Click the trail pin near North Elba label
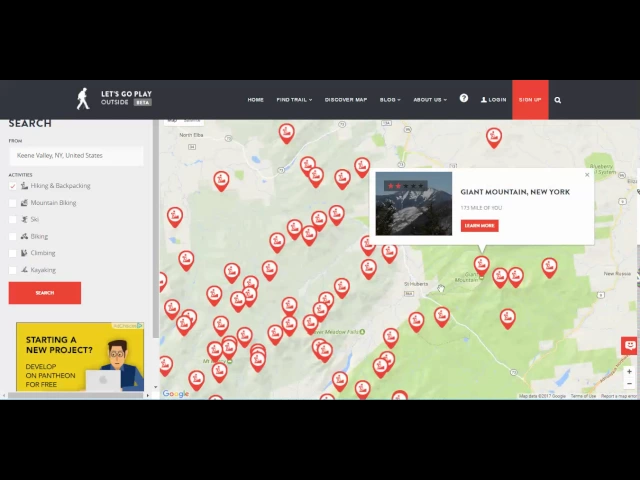Image resolution: width=640 pixels, height=480 pixels. (x=221, y=180)
